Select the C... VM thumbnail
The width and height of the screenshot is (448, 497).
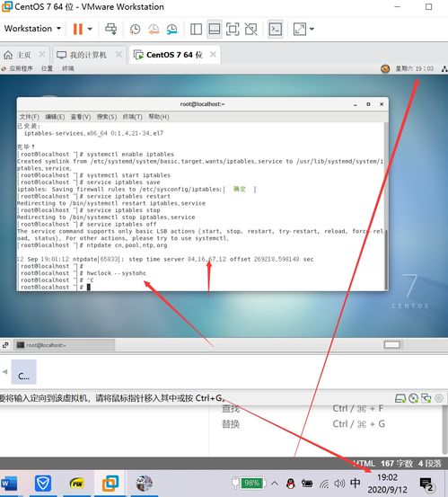[x=23, y=371]
